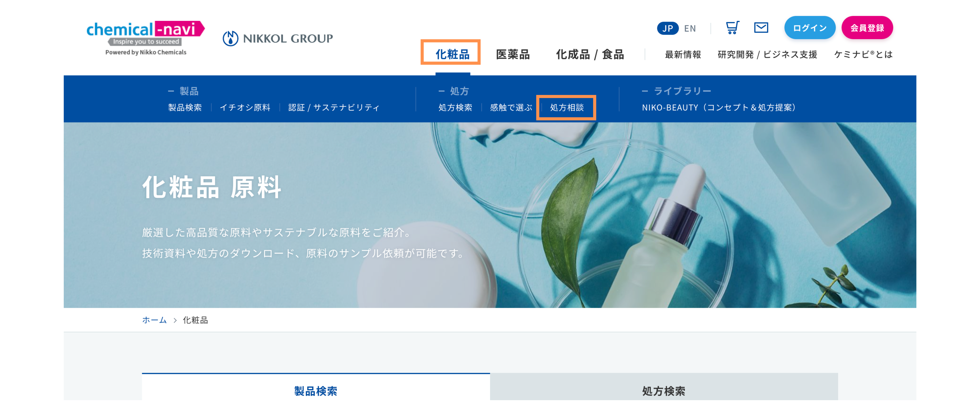The height and width of the screenshot is (408, 980).
Task: Click the 化粧品 breadcrumb text
Action: 195,320
